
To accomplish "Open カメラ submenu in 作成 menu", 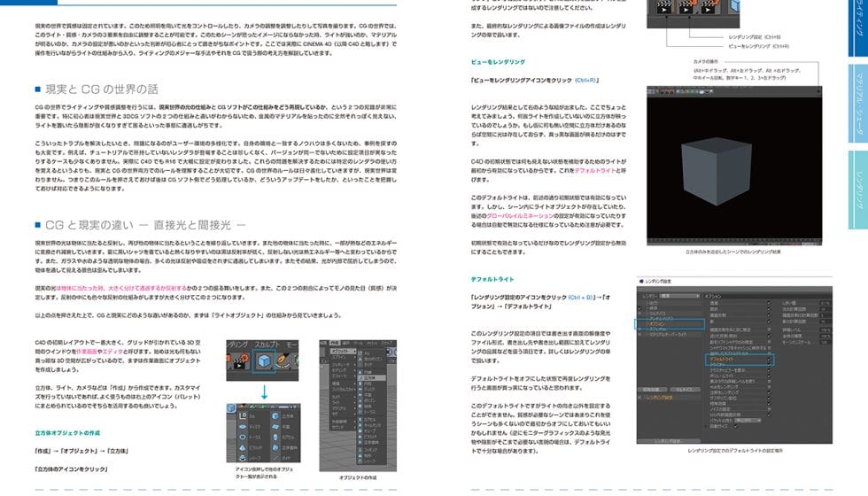I will click(344, 397).
